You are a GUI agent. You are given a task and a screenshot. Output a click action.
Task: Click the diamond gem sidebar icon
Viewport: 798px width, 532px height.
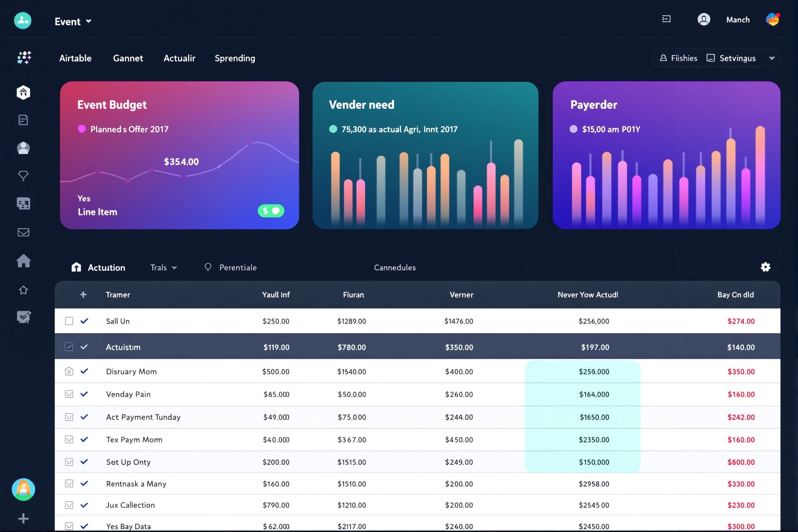click(x=23, y=176)
